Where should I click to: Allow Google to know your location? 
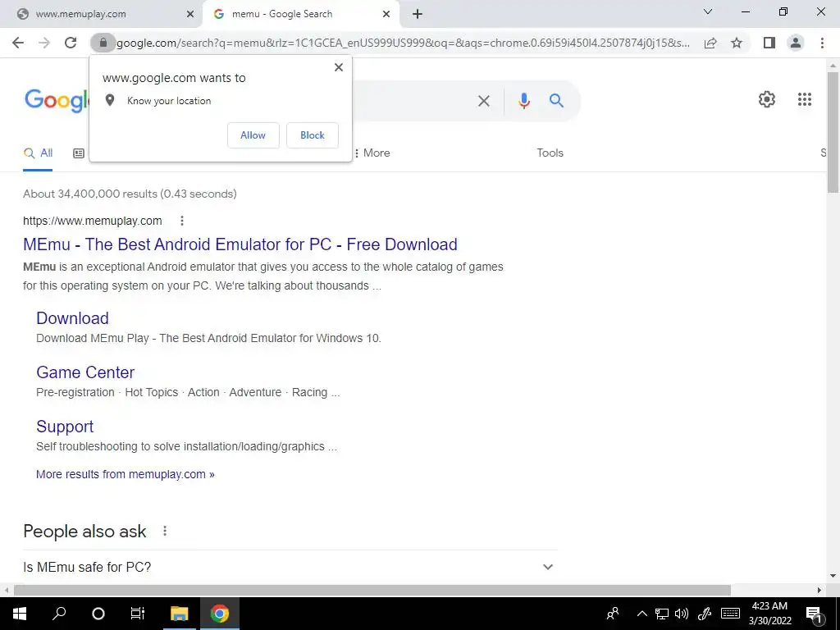click(253, 135)
